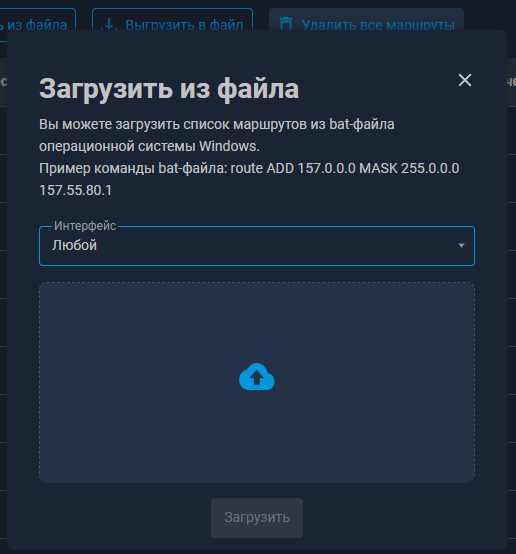Click the 157.55.80.1 gateway address text
This screenshot has height=554, width=516.
point(75,190)
